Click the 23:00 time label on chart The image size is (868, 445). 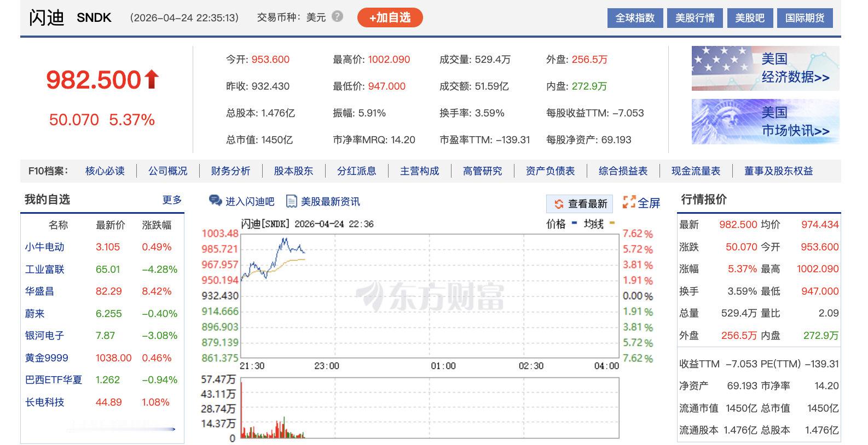[327, 366]
